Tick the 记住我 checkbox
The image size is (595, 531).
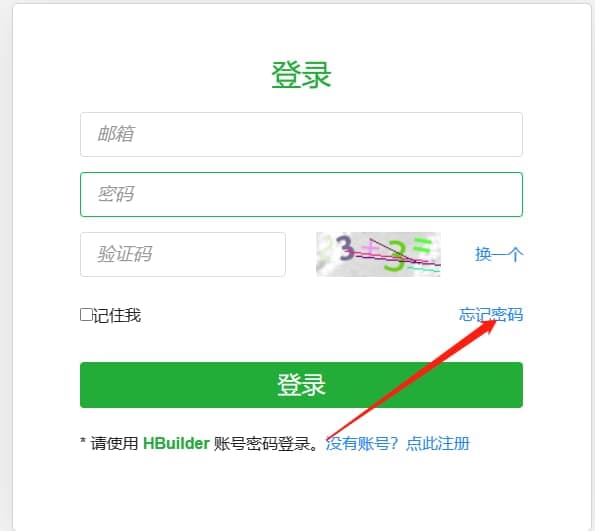[x=86, y=315]
